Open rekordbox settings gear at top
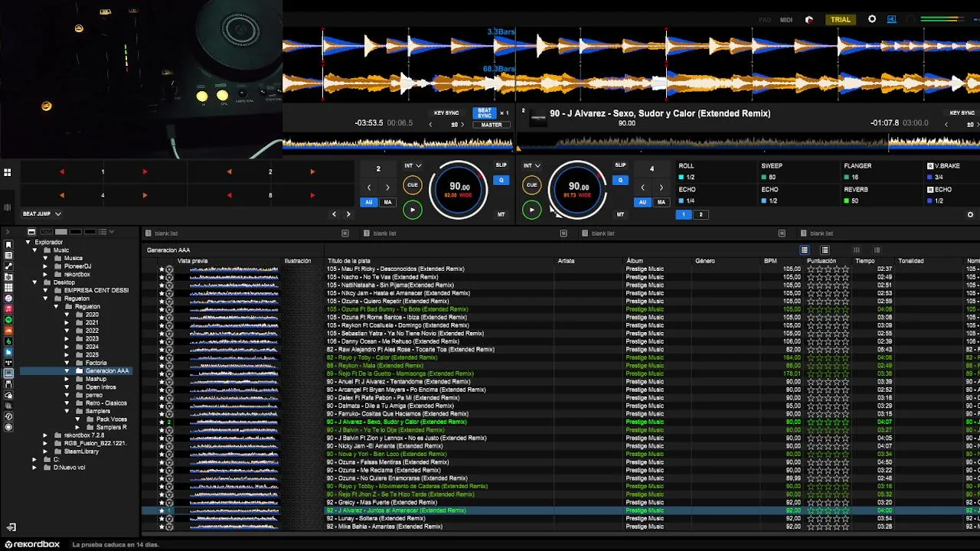980x551 pixels. click(872, 19)
